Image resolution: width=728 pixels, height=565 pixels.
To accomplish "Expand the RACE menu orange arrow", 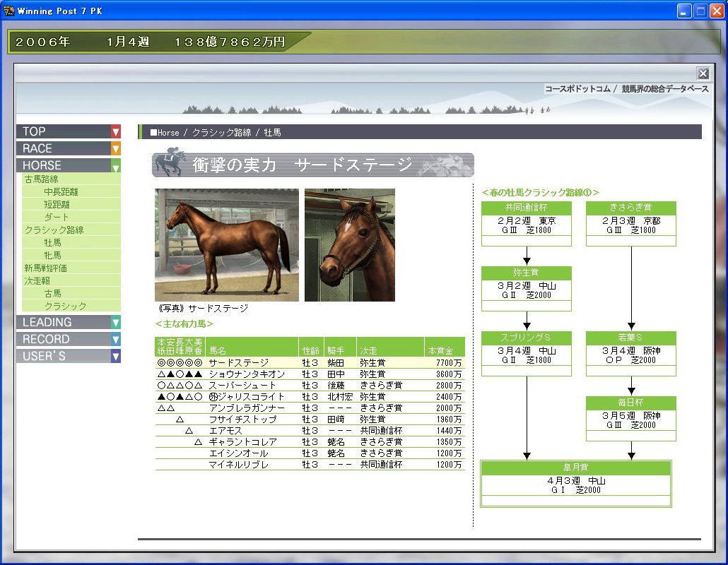I will (x=116, y=148).
